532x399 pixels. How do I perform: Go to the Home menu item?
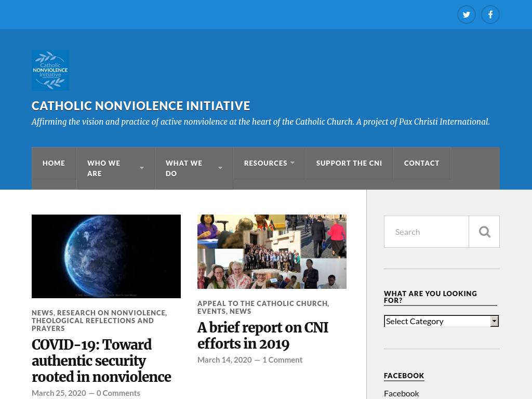54,163
